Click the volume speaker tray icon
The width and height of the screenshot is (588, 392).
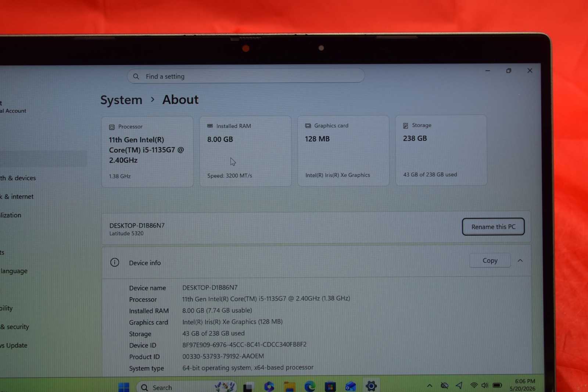[x=485, y=385]
